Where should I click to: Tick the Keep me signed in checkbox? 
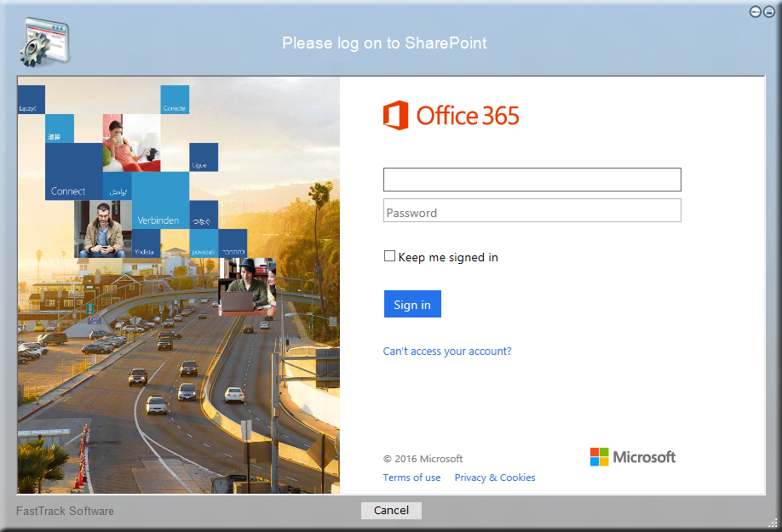pos(389,256)
